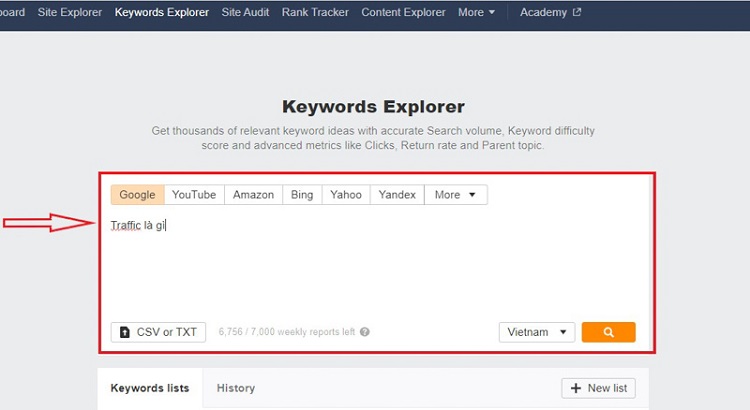Open Keywords Explorer in the navigation bar
The image size is (750, 410).
(162, 12)
